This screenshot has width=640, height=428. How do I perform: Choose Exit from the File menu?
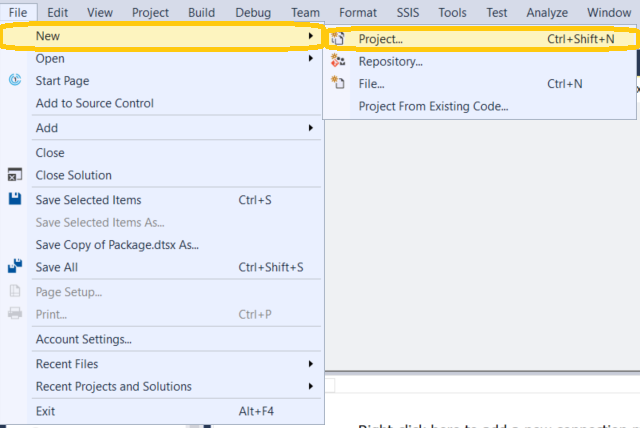(46, 411)
